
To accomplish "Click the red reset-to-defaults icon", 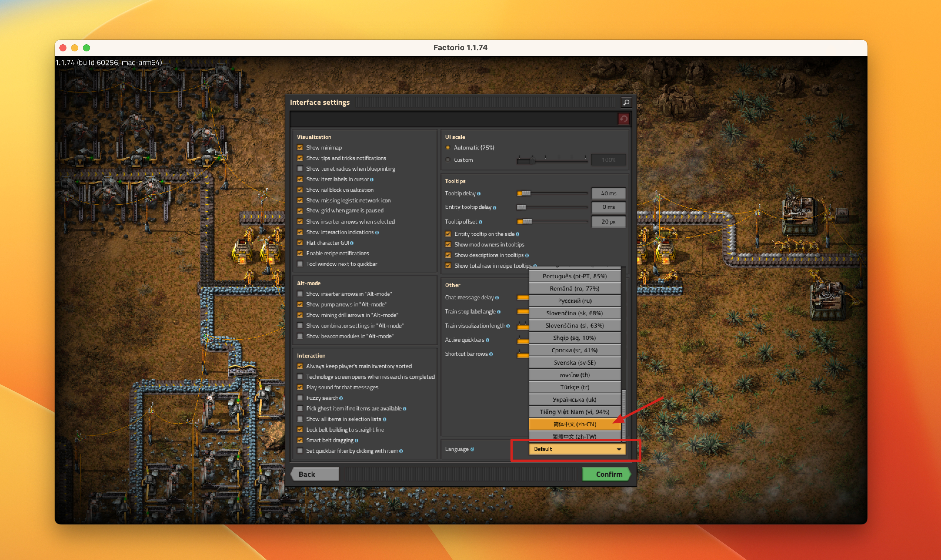I will [x=623, y=119].
